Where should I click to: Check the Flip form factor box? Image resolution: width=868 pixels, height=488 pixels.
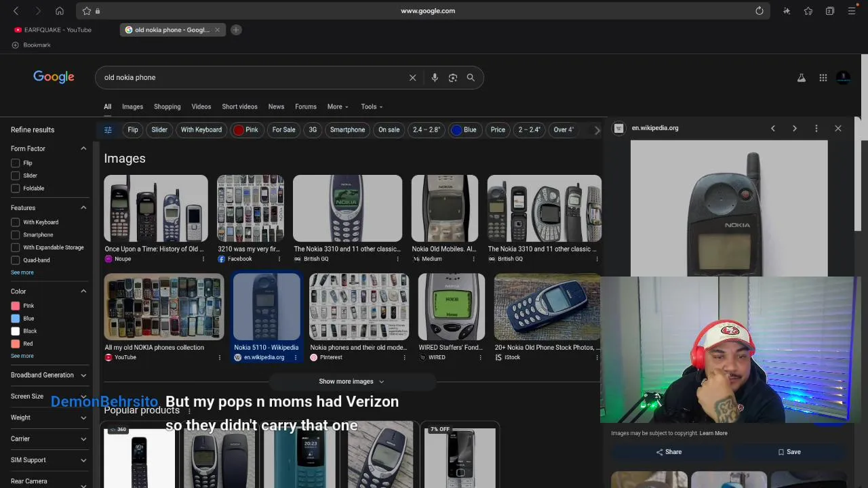(x=16, y=163)
